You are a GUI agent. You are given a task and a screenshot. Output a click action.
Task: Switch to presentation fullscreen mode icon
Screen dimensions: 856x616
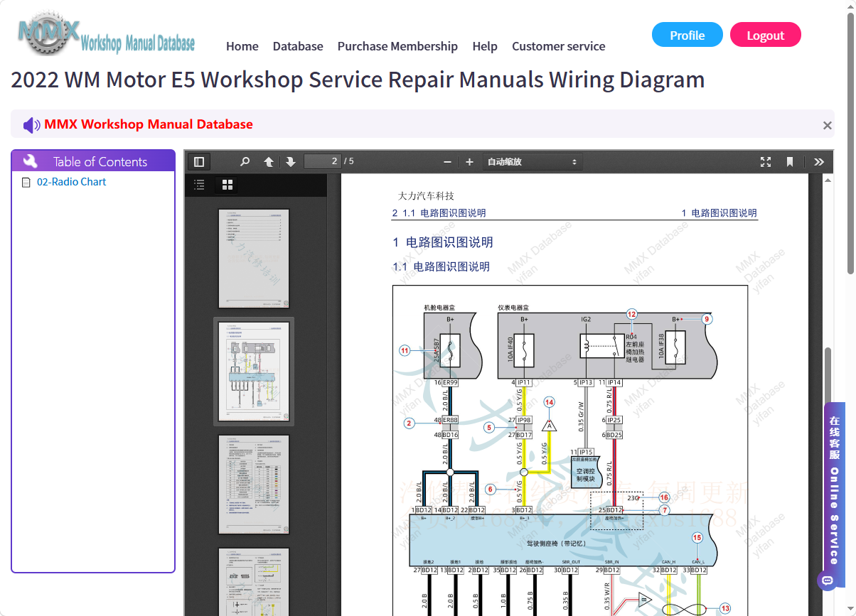(766, 162)
